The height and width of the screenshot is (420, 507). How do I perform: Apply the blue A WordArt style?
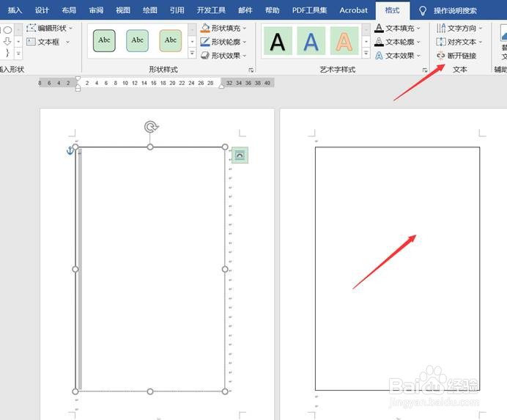(311, 41)
